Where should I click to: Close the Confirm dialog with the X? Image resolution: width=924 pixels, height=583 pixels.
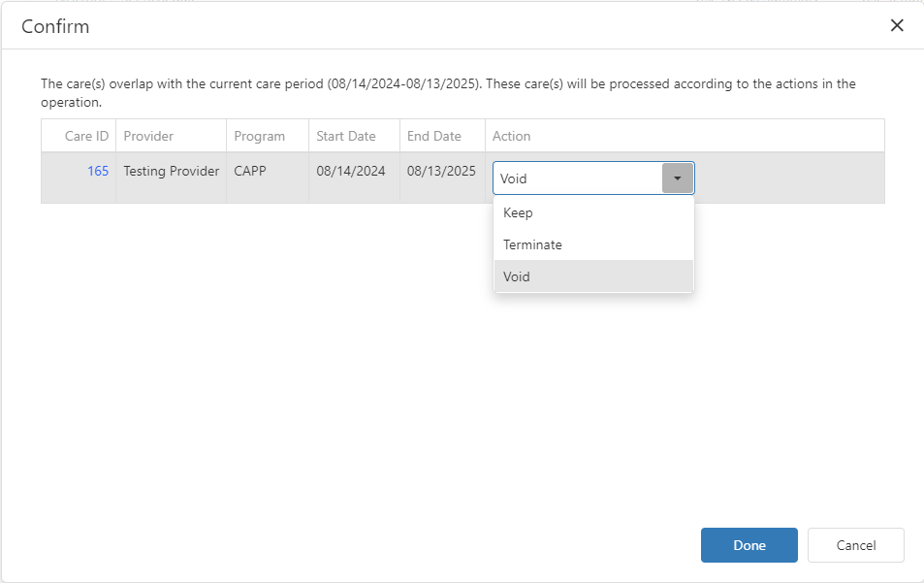pyautogui.click(x=897, y=26)
